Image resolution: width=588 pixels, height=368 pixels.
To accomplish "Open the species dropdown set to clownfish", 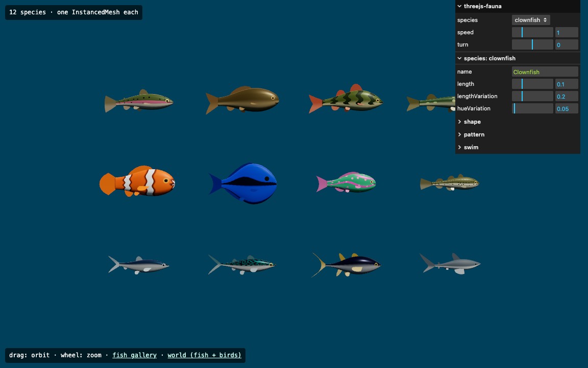I will pyautogui.click(x=531, y=20).
